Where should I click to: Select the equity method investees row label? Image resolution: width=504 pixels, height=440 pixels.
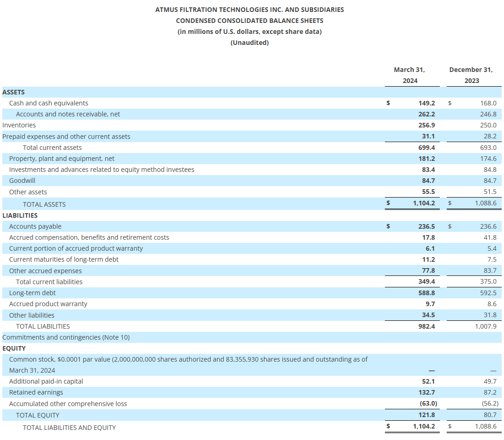tap(102, 170)
